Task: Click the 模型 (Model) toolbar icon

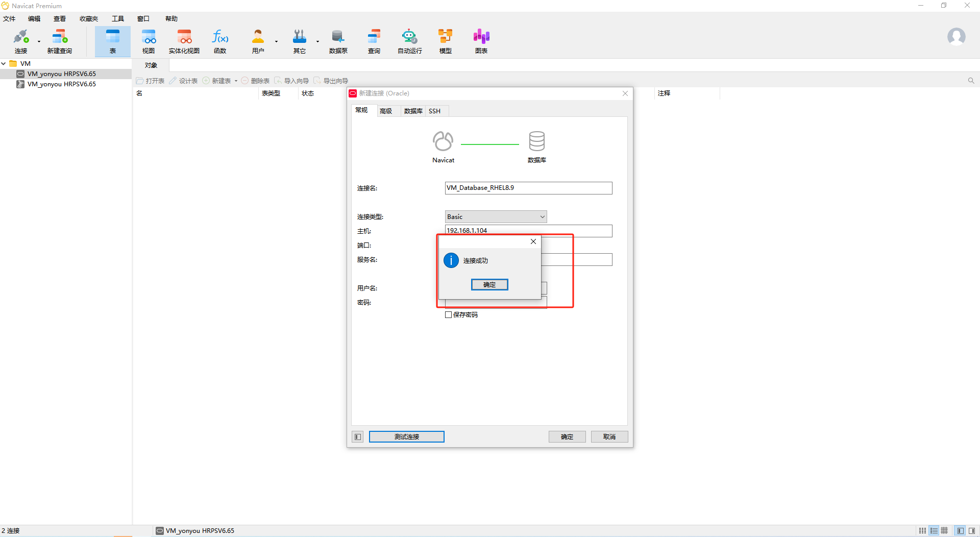Action: (x=446, y=41)
